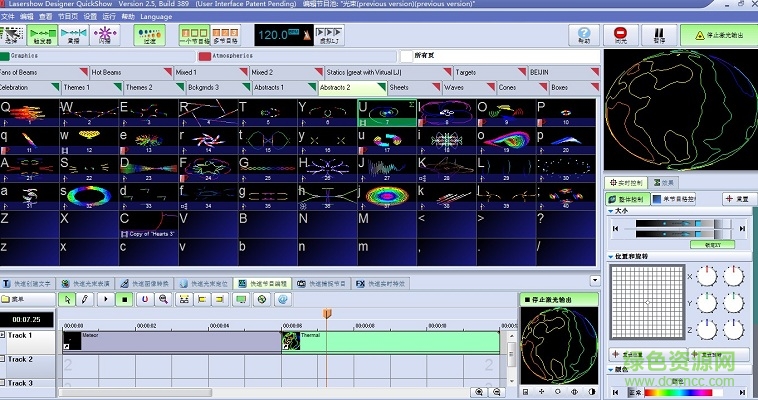Click the red stop-sign icon in top toolbar
Viewport: 758px width, 400px height.
[621, 35]
